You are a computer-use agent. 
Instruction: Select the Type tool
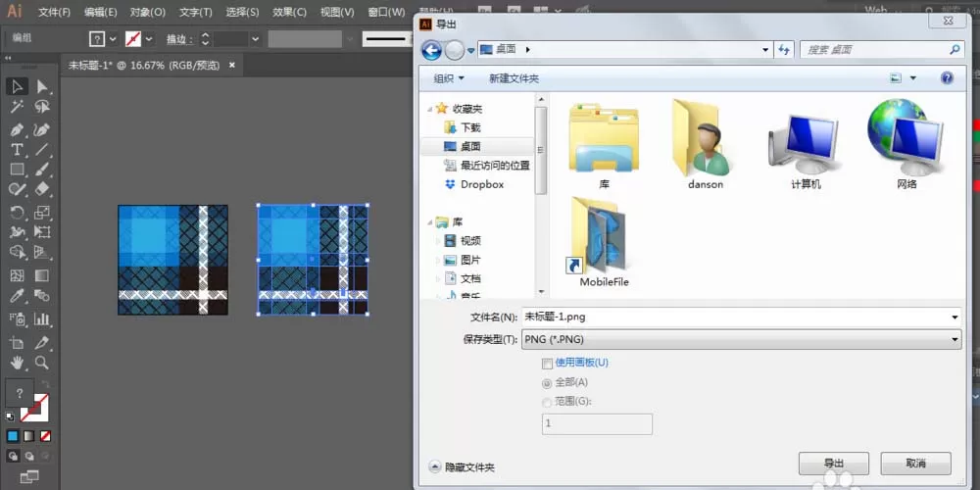click(x=17, y=149)
